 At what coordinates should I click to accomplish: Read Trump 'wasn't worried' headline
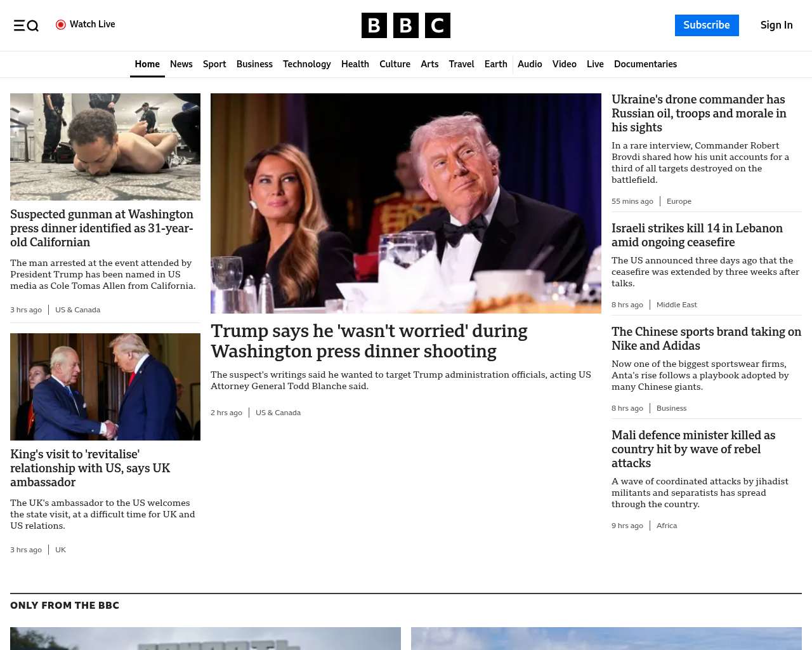coord(369,341)
